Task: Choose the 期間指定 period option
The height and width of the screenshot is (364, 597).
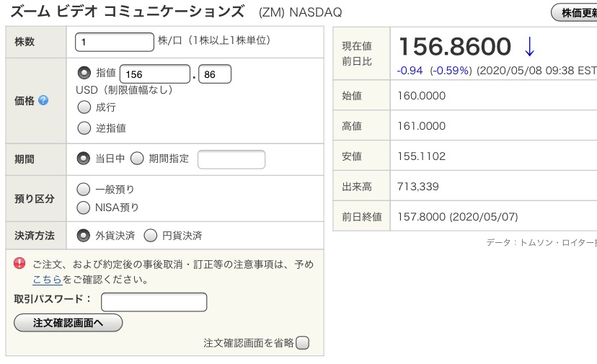Action: click(137, 159)
